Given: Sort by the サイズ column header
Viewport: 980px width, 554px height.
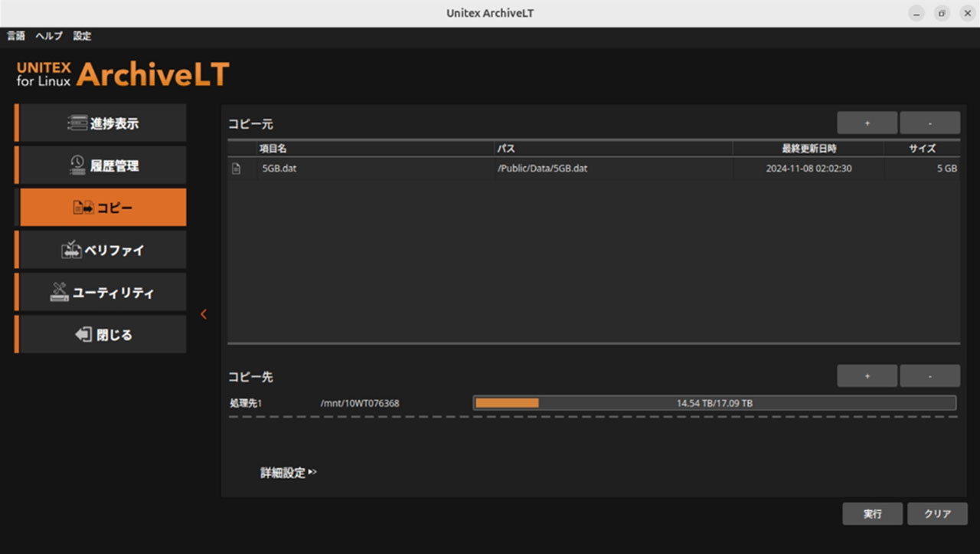Looking at the screenshot, I should 922,149.
